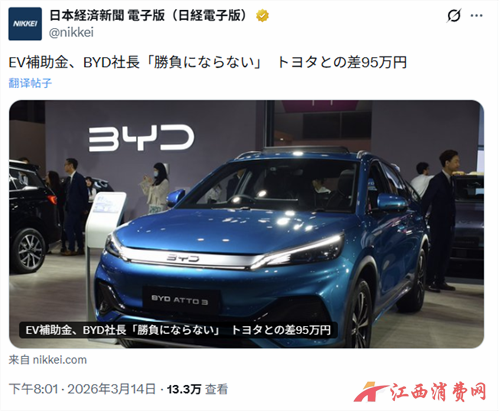500x411 pixels.
Task: Click the 下午8:01 timestamp
Action: click(33, 389)
